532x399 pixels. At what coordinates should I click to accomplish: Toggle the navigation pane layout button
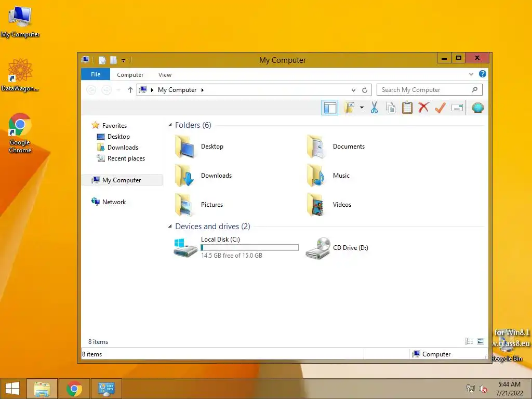tap(329, 108)
